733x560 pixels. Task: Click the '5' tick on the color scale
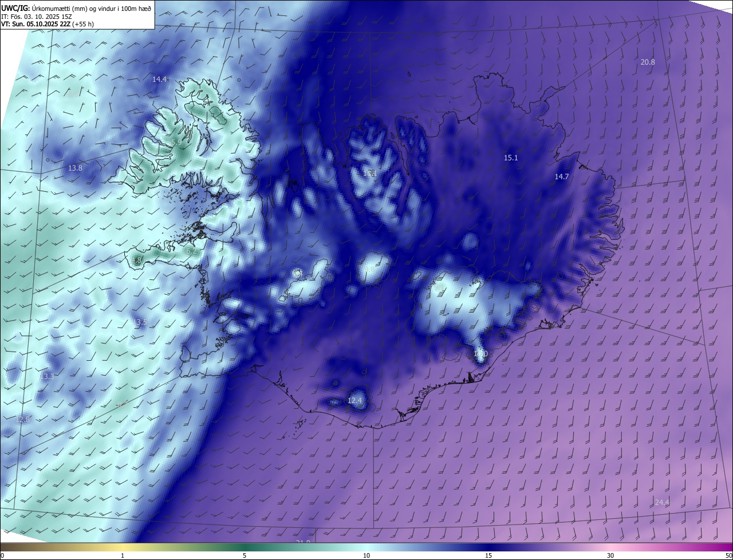pos(245,555)
